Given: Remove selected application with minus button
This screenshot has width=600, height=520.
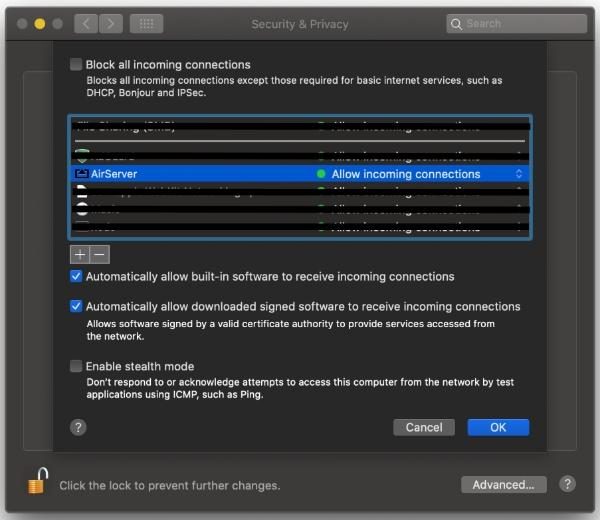Looking at the screenshot, I should click(99, 254).
